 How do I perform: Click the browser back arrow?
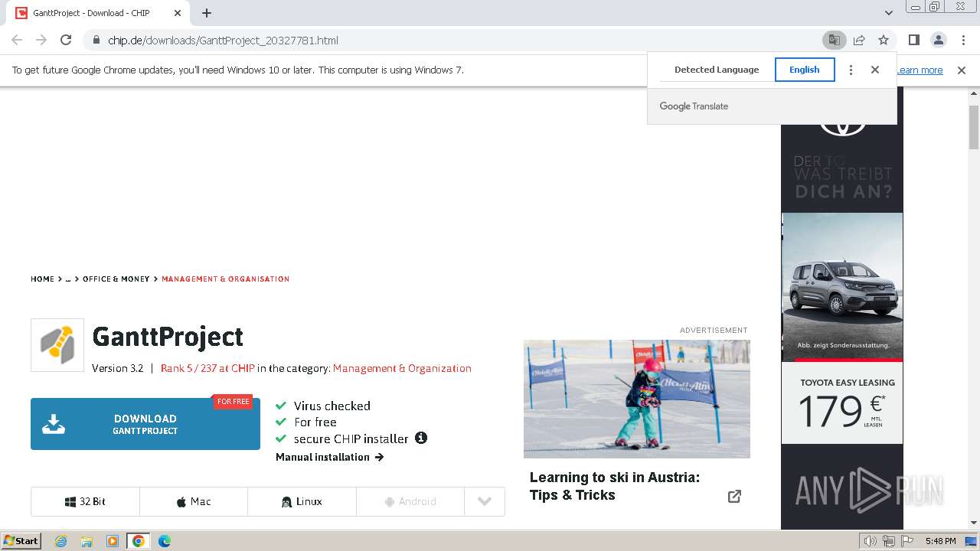click(x=17, y=40)
